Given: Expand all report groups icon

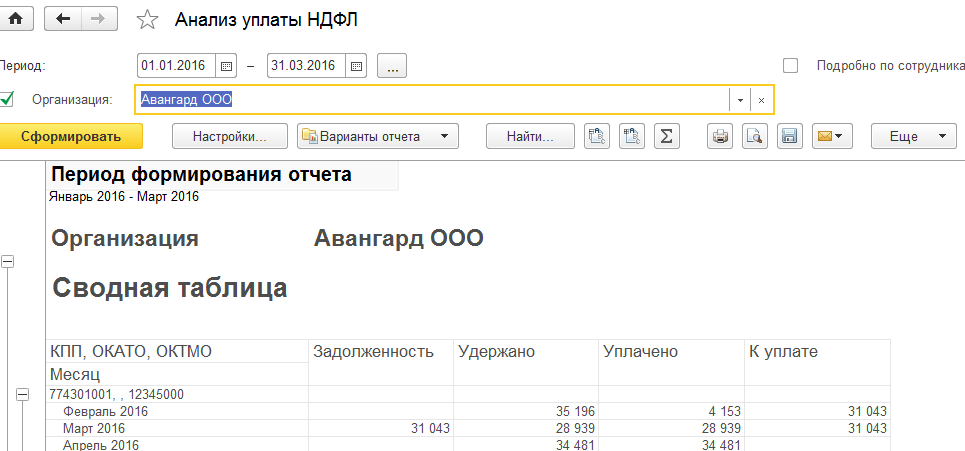Looking at the screenshot, I should pyautogui.click(x=597, y=136).
